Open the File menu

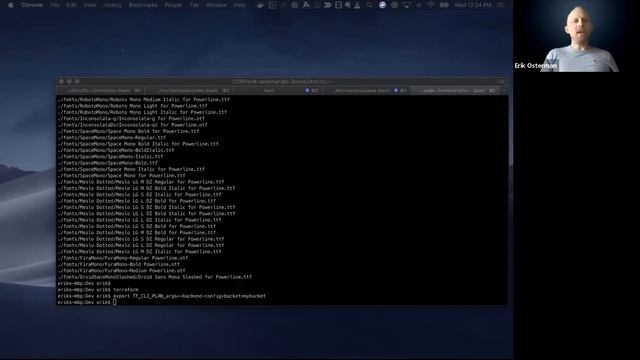[x=55, y=5]
